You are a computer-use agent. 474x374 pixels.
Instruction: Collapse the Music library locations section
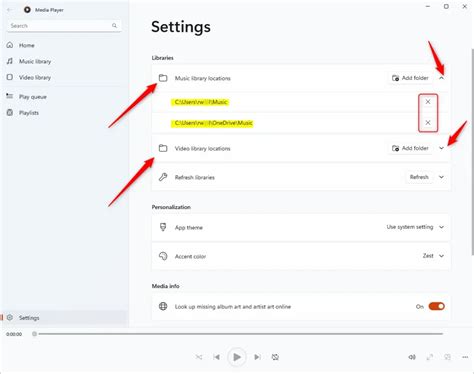tap(441, 78)
